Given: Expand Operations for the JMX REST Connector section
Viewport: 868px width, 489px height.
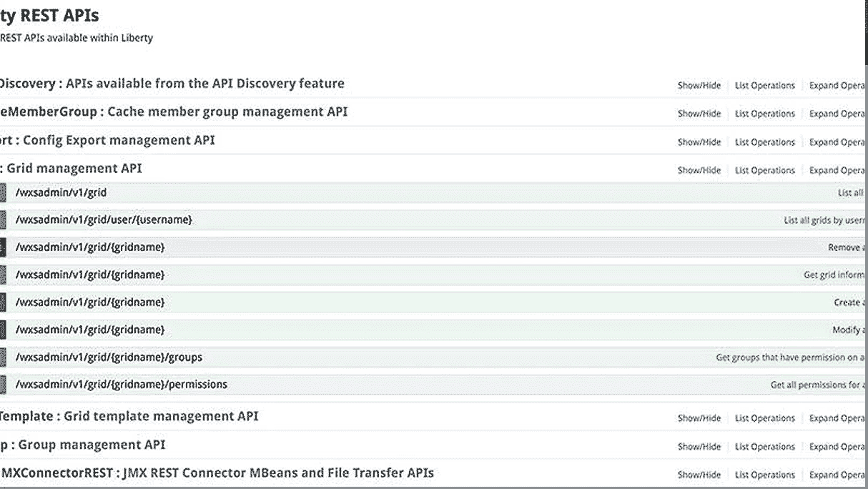Looking at the screenshot, I should tap(838, 474).
